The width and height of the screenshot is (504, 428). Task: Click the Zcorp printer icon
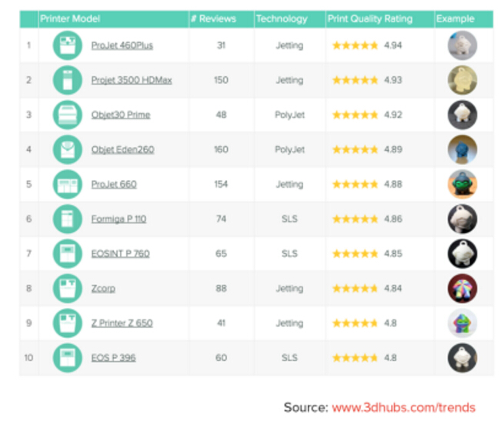click(68, 289)
